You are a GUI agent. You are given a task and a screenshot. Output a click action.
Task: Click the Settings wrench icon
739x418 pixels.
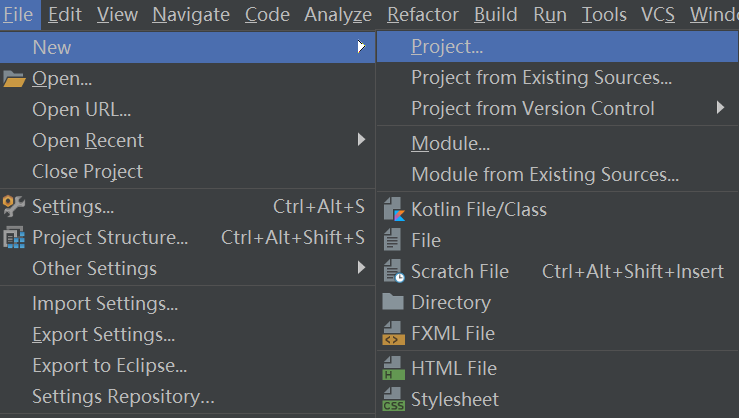pyautogui.click(x=14, y=207)
